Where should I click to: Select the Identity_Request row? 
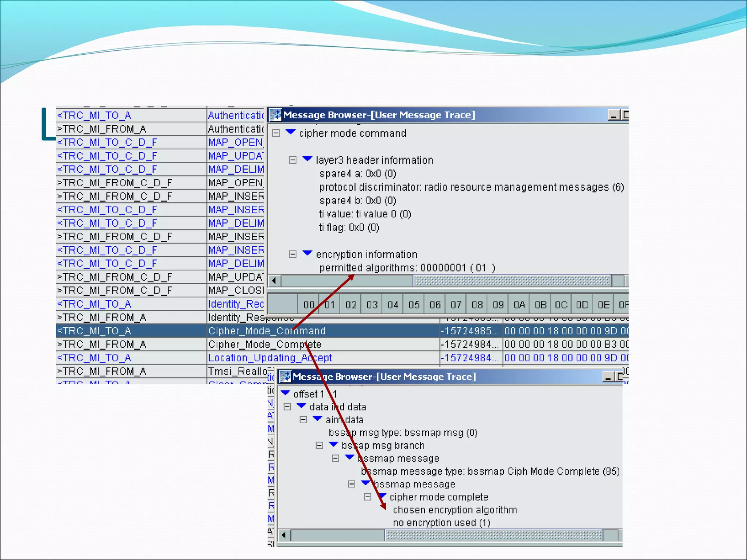(160, 304)
